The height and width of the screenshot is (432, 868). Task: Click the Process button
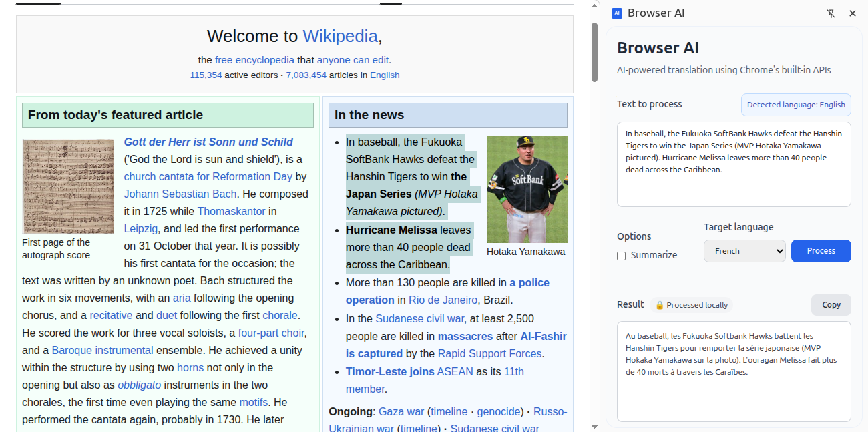tap(821, 251)
